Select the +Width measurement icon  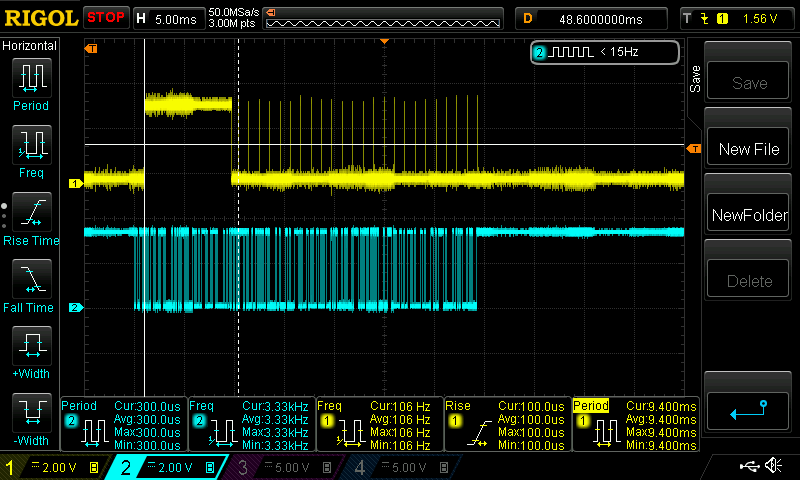tap(32, 346)
